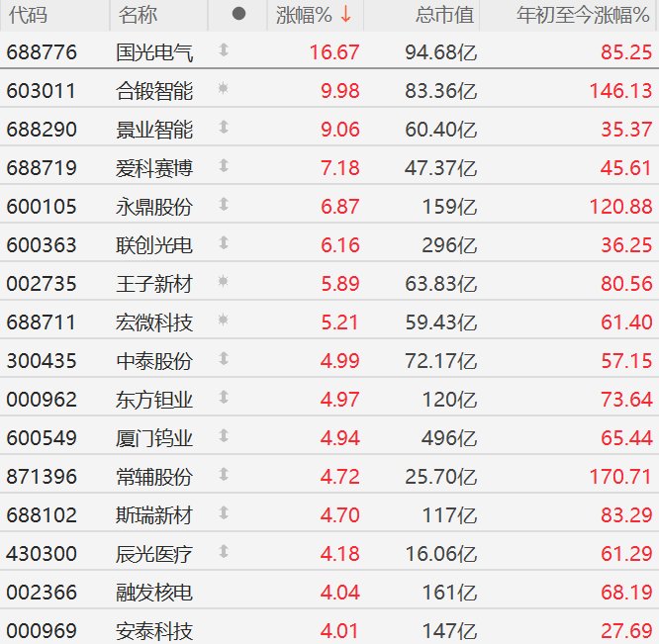
Task: Select stock code 600549
Action: tap(42, 438)
